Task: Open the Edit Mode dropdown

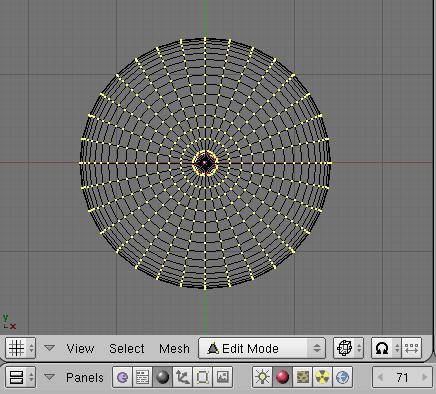Action: pos(262,348)
